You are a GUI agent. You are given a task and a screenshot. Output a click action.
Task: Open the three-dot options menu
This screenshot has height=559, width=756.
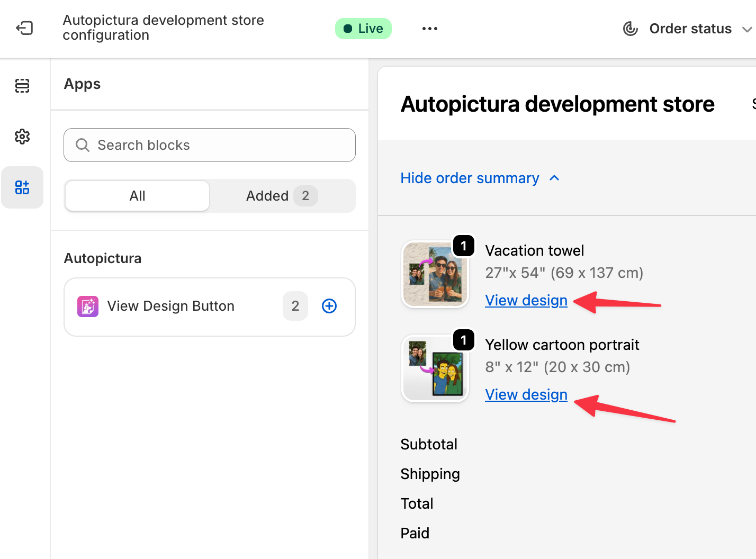429,29
